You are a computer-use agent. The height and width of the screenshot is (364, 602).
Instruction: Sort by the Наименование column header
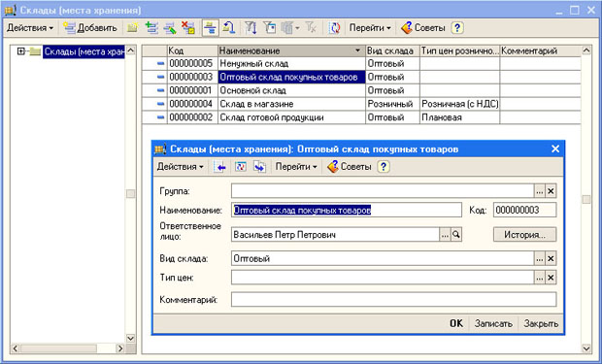coord(291,50)
